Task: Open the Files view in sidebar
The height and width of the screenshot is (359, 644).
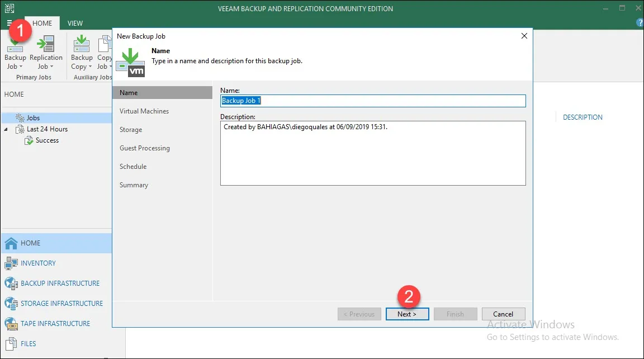Action: pos(28,343)
